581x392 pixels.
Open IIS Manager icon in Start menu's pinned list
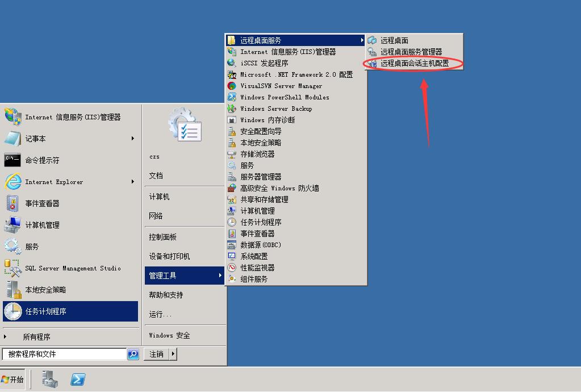(13, 116)
